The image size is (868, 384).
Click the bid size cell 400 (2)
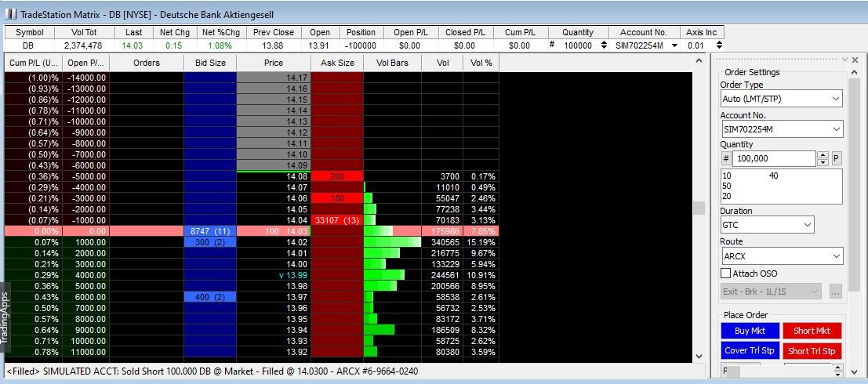point(210,297)
